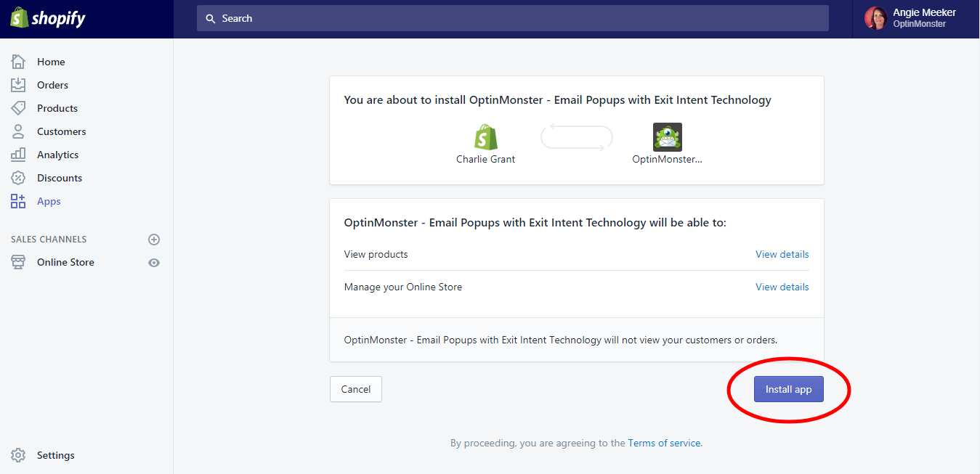Focus the Search input field

(512, 18)
